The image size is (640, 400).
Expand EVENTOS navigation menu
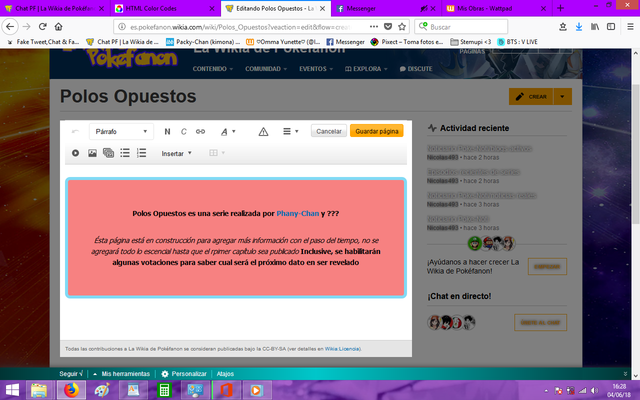point(316,69)
